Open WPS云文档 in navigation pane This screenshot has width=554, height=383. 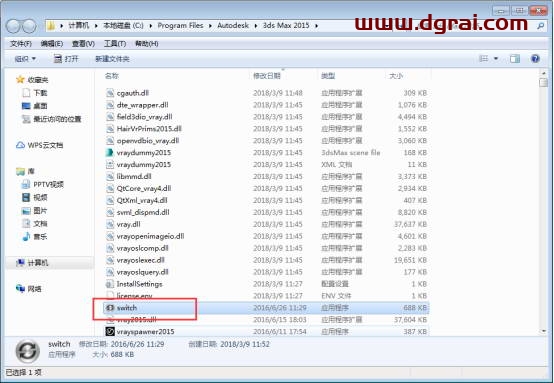45,145
